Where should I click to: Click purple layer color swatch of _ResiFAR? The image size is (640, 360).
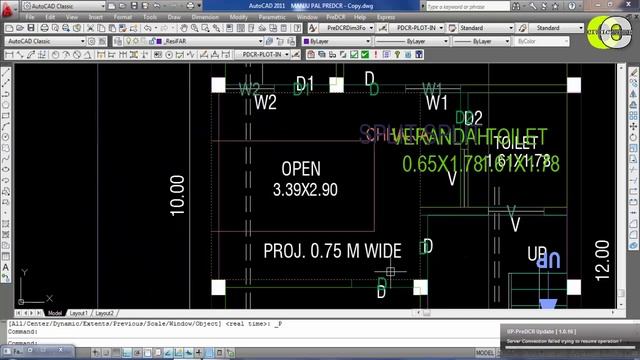(x=159, y=41)
